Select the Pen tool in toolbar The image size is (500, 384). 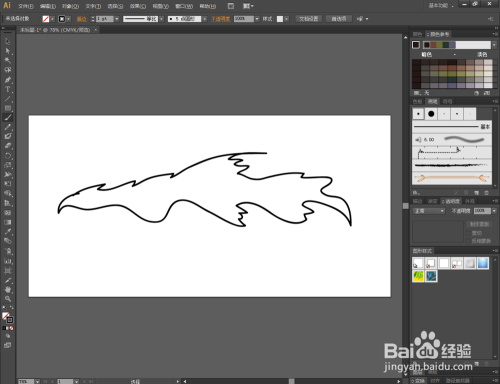click(8, 80)
